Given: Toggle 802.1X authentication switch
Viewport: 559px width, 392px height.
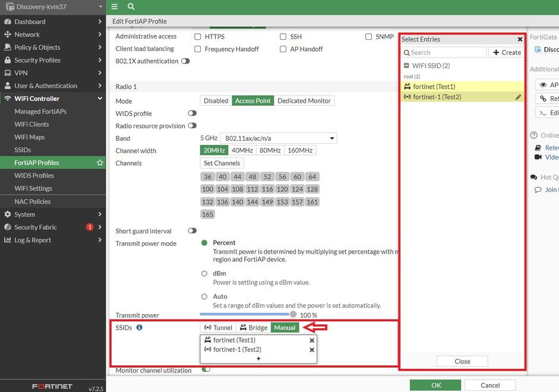Looking at the screenshot, I should point(185,61).
